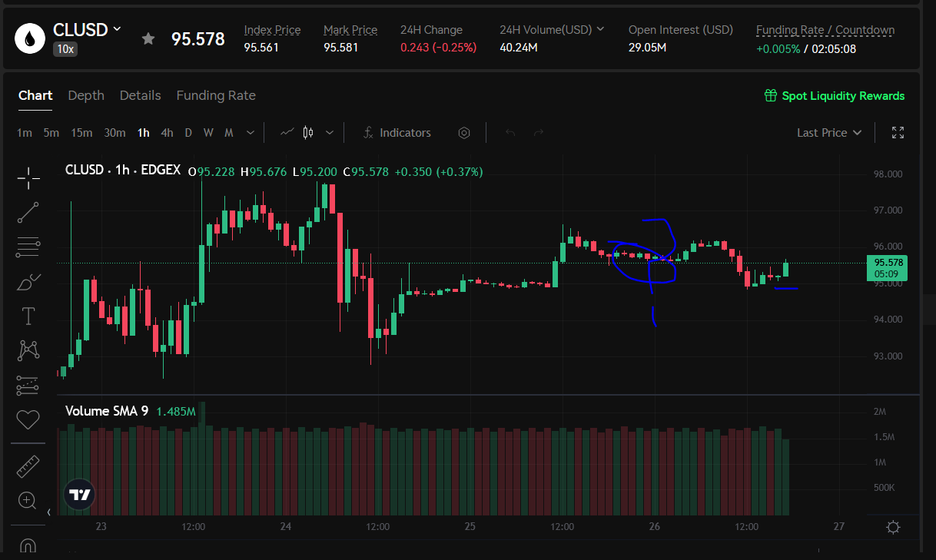Viewport: 936px width, 560px height.
Task: Click the Open Interest value 29.05M
Action: [647, 48]
